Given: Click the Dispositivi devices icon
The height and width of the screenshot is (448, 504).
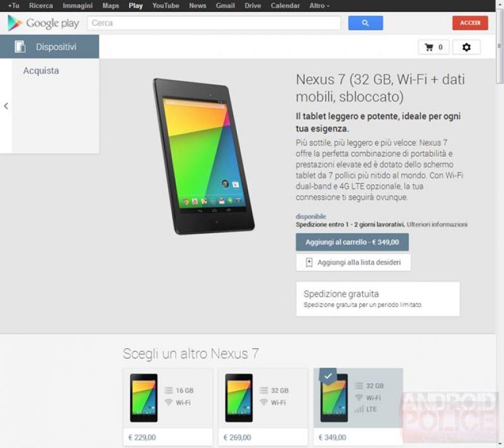Looking at the screenshot, I should coord(20,47).
